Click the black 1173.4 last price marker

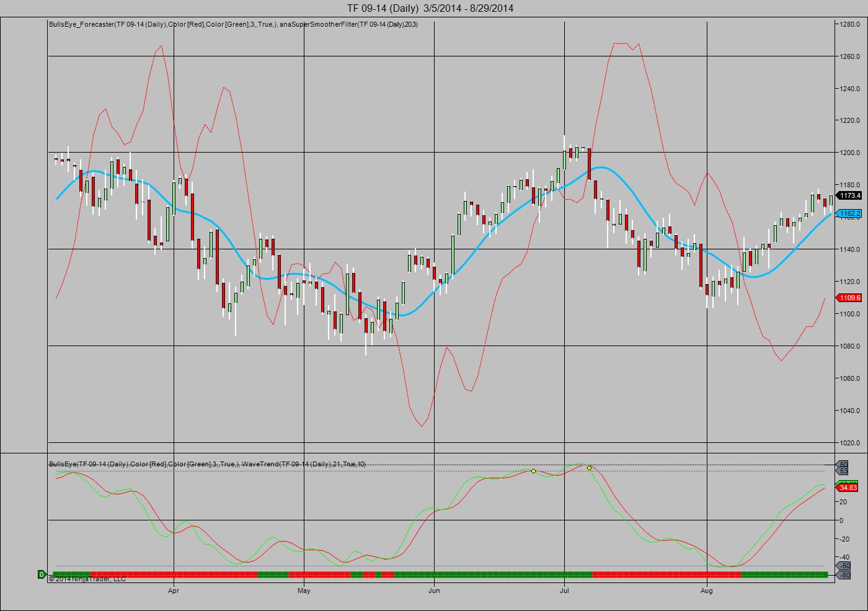[x=849, y=195]
